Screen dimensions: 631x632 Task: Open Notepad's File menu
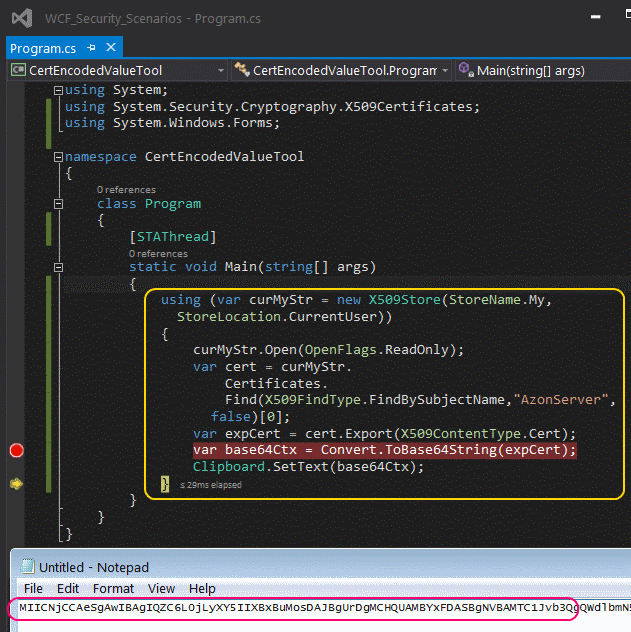pyautogui.click(x=33, y=588)
